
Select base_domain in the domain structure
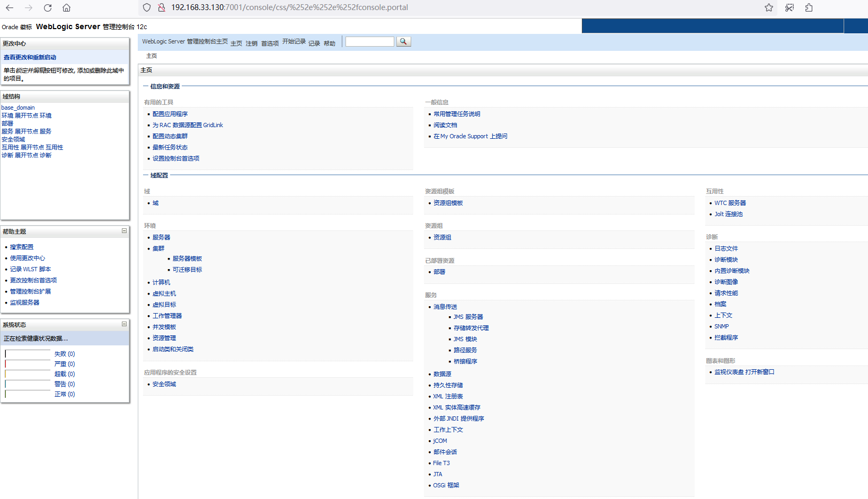pos(18,108)
